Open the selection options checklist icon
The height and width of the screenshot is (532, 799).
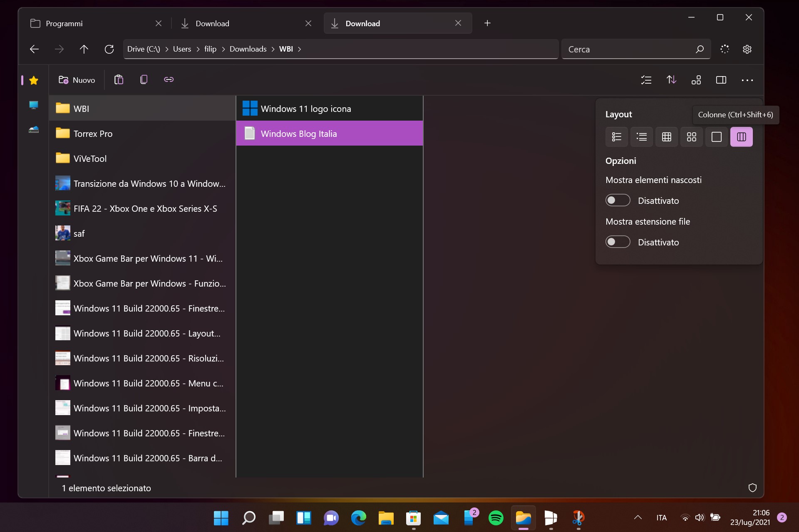(x=646, y=80)
